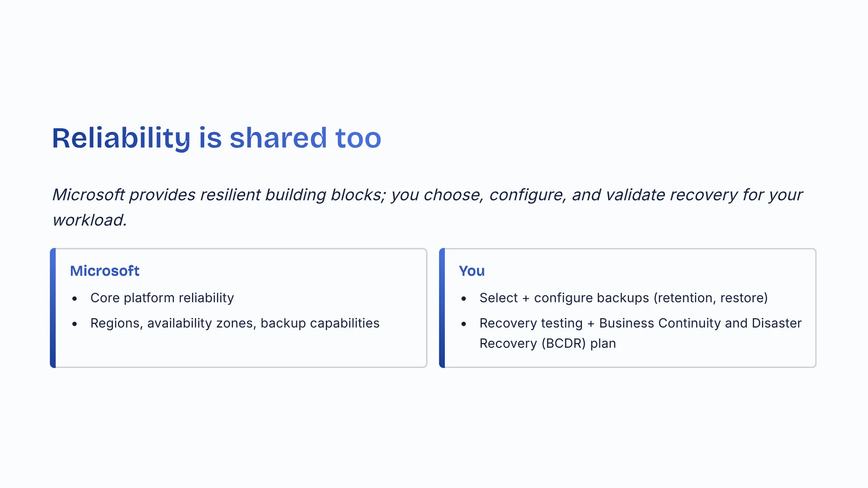
Task: Click the bullet dot before "Core platform reliability"
Action: coord(75,299)
